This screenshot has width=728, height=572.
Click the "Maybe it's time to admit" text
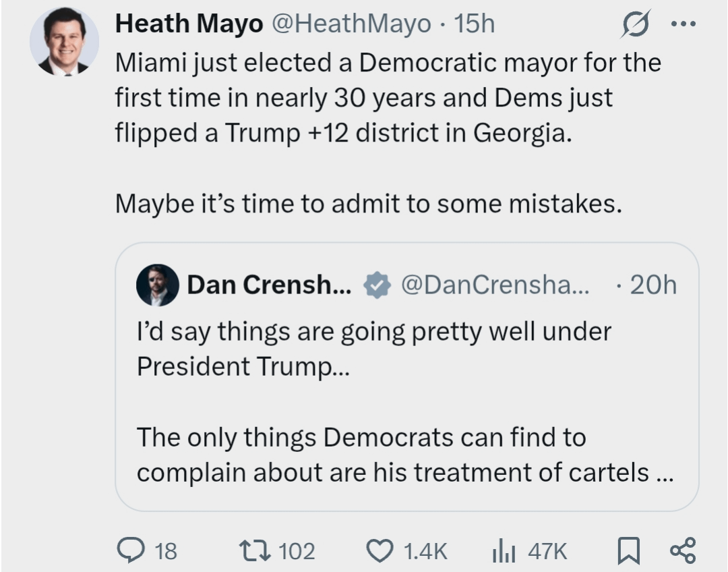pos(368,203)
